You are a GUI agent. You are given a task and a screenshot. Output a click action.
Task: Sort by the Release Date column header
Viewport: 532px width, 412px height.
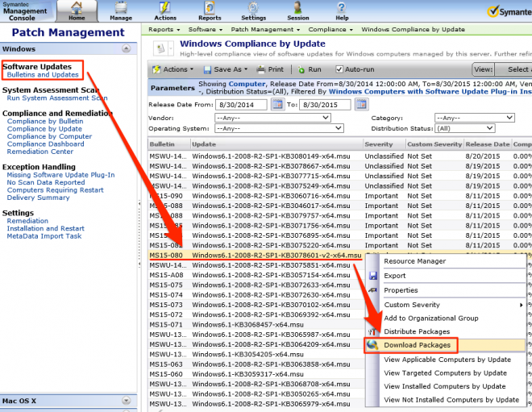click(x=488, y=144)
